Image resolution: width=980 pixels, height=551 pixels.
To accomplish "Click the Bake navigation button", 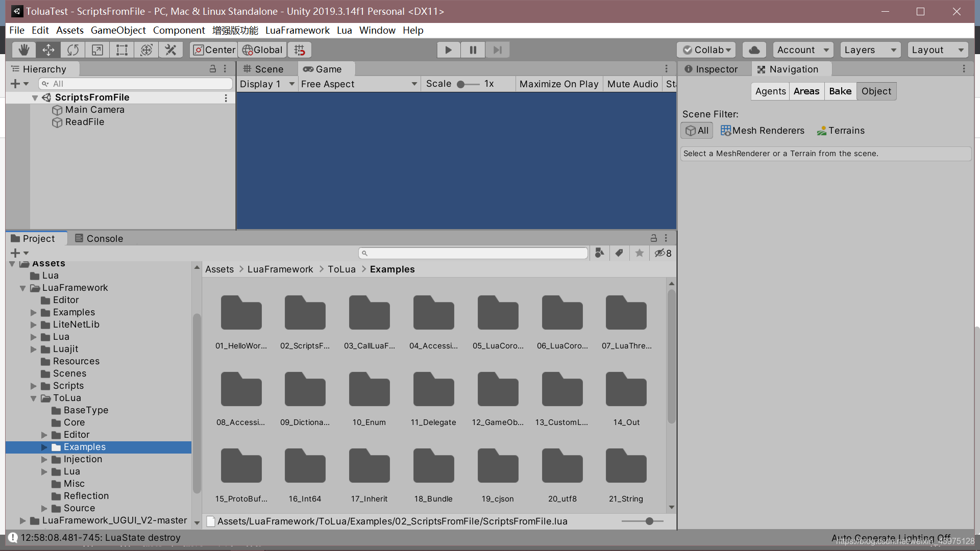I will pos(840,91).
